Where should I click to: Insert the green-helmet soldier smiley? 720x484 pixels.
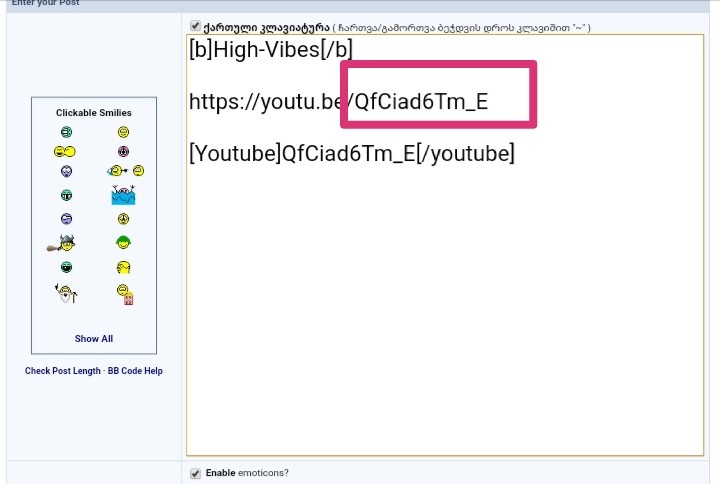123,242
